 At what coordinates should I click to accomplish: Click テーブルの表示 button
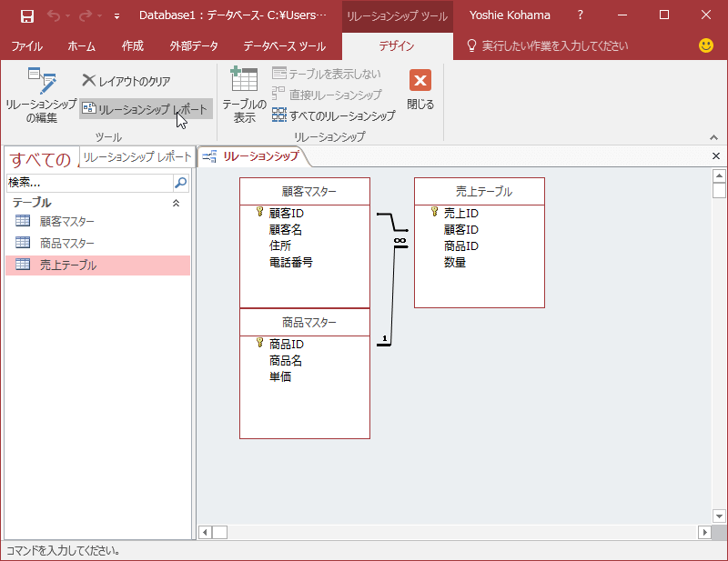[x=244, y=95]
